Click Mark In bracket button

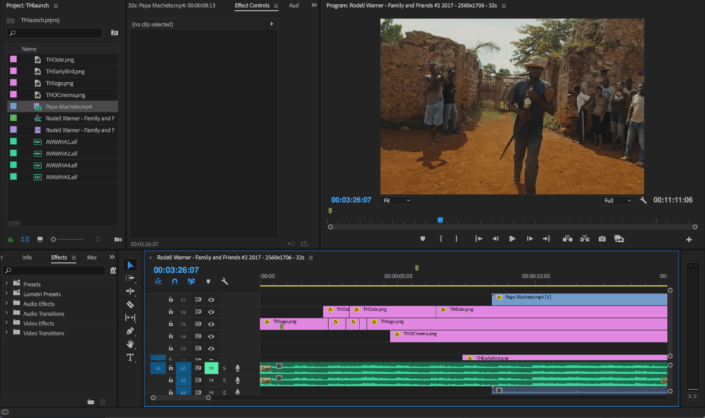pos(441,239)
